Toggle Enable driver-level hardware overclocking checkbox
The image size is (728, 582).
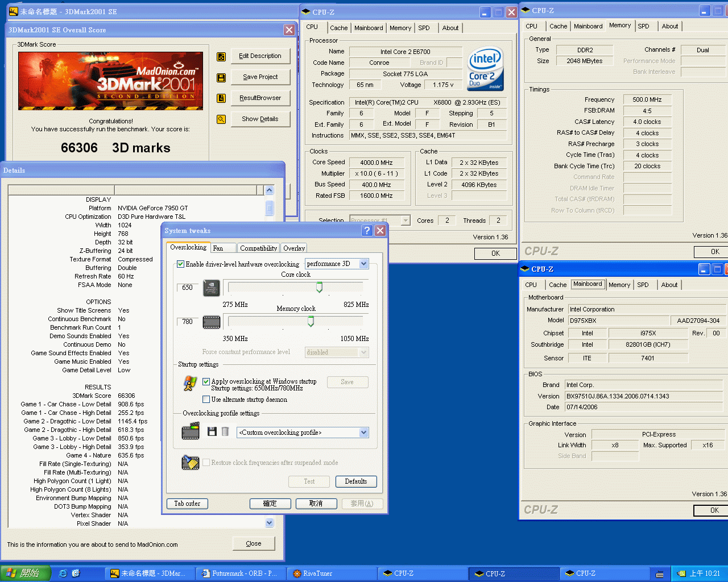tap(180, 264)
